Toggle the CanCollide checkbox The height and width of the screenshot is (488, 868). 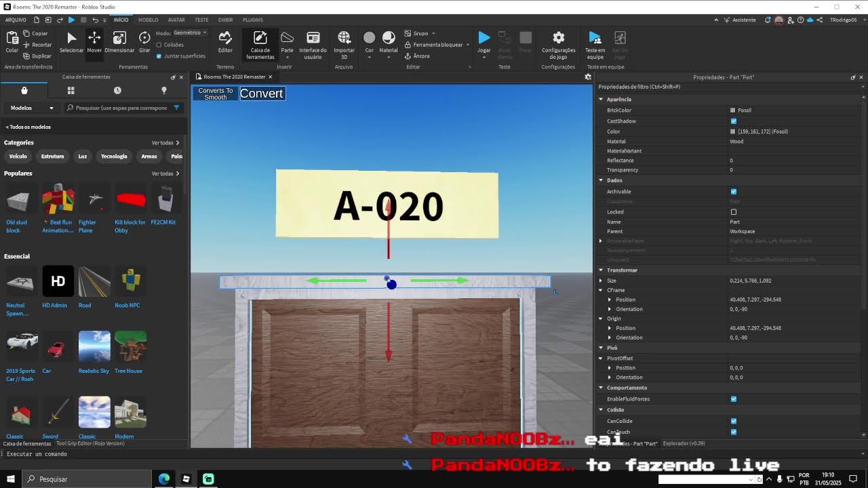point(733,421)
